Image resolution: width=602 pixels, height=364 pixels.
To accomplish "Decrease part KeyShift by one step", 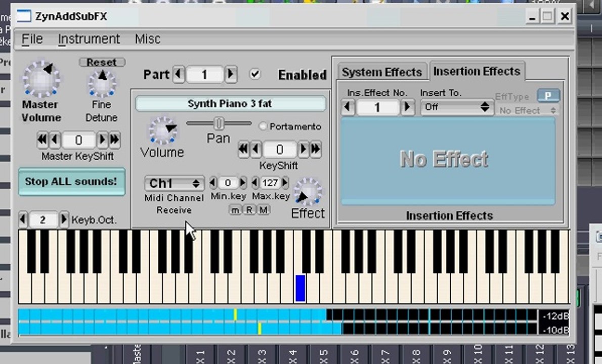I will (x=256, y=149).
